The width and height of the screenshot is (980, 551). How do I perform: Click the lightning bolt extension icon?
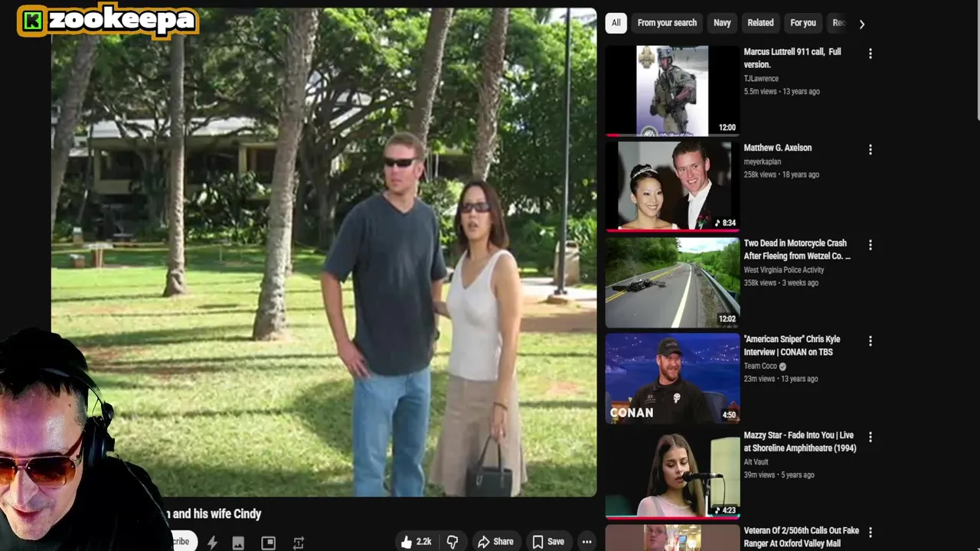[212, 543]
